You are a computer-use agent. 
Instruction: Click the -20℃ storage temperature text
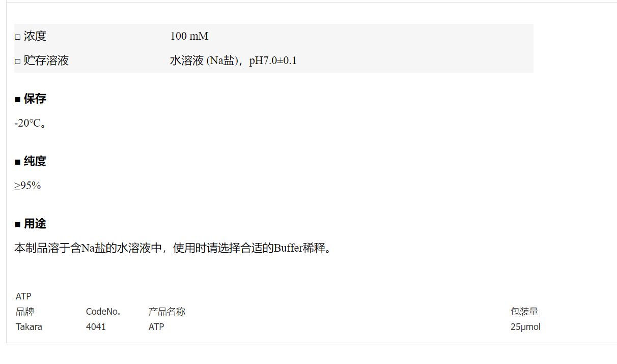point(30,123)
